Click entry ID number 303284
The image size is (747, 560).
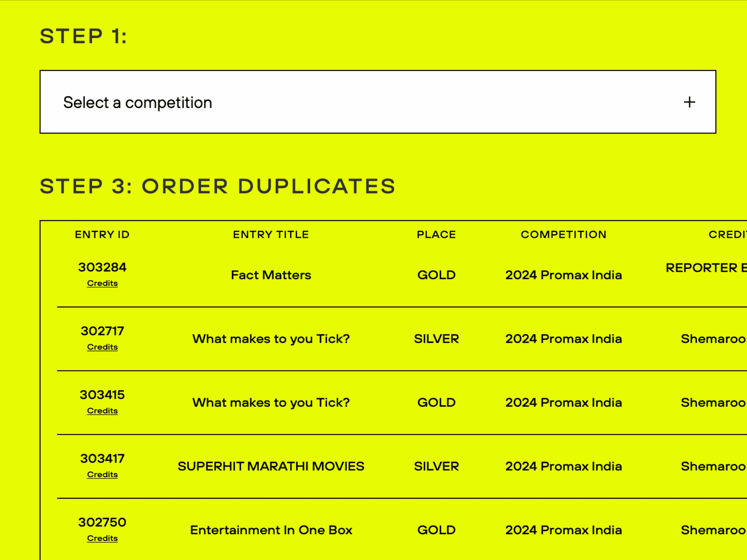[x=102, y=267]
